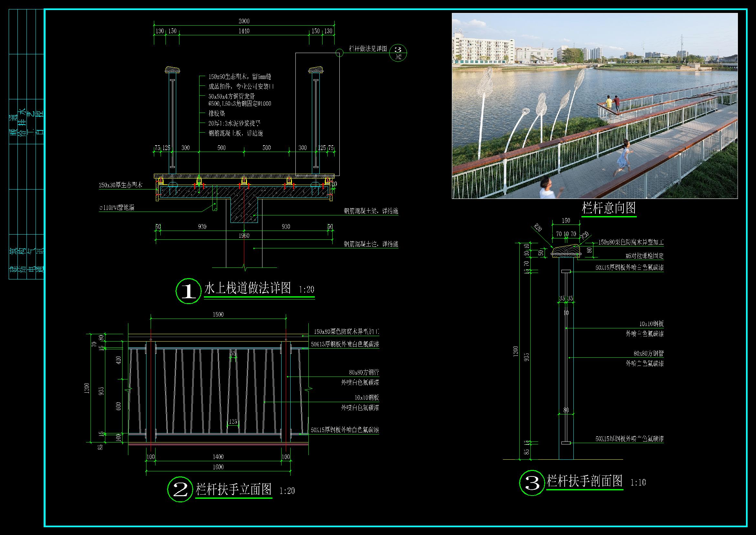Screen dimensions: 756x535
Task: Select the 1500 dimension in elevation
Action: 218,315
